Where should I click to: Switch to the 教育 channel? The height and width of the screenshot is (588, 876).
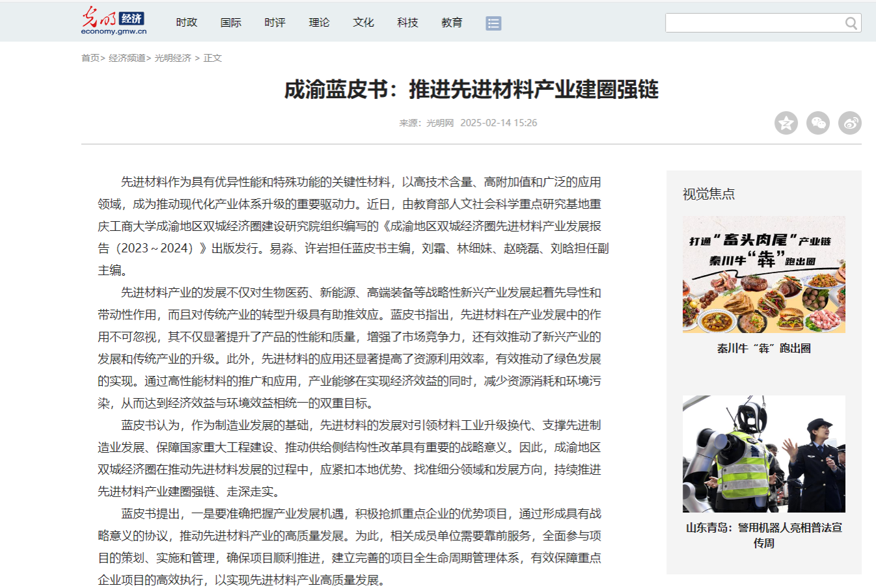[x=452, y=23]
